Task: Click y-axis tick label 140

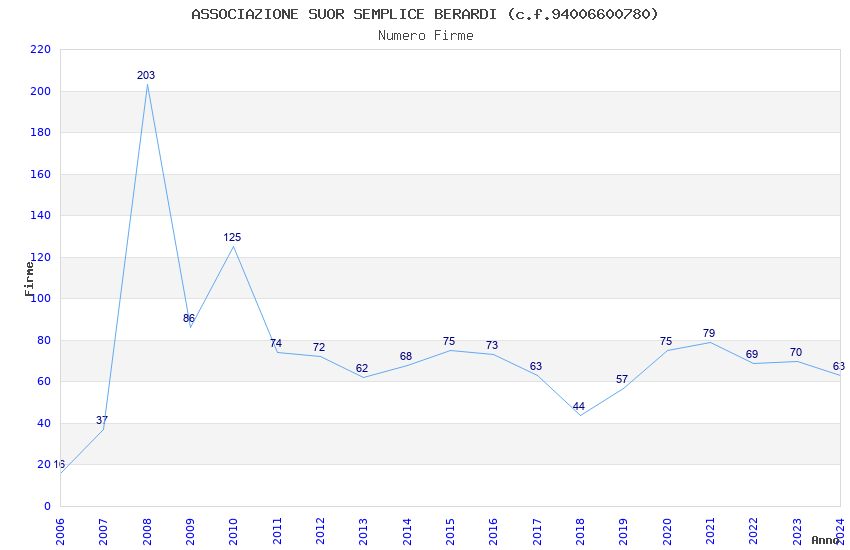Action: click(41, 215)
